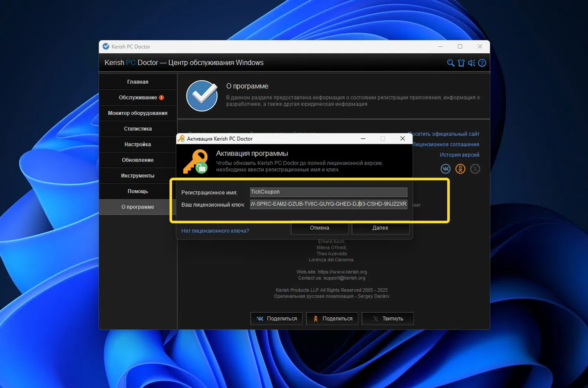Click the name Theo Azevedo
Image resolution: width=588 pixels, height=388 pixels.
pos(332,254)
